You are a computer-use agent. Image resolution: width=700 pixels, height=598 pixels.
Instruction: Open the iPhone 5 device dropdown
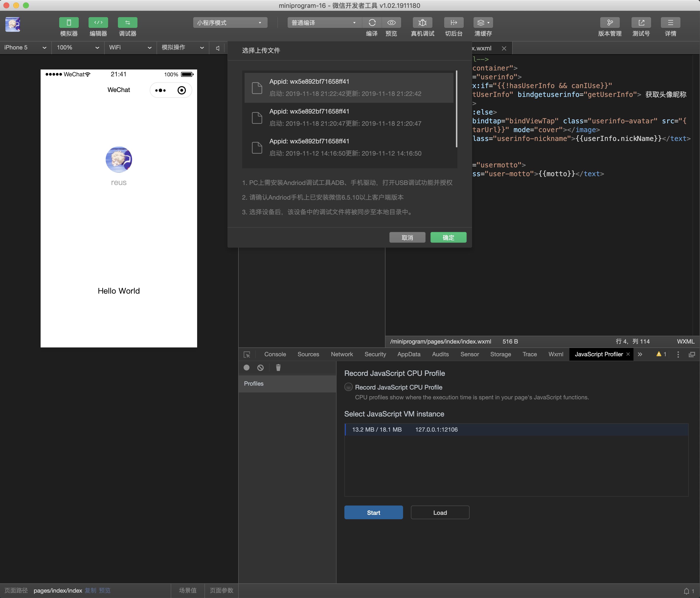pos(25,48)
